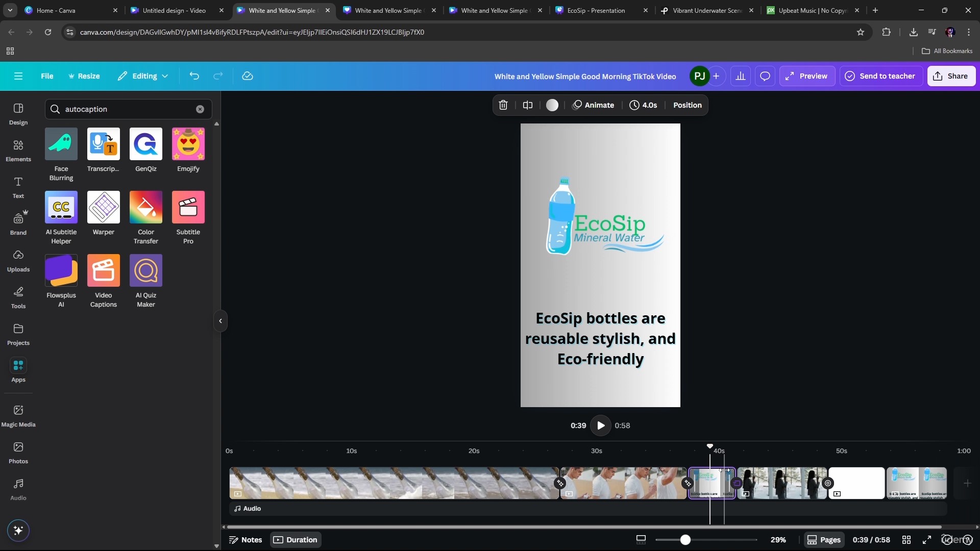Open the Magic Media panel
This screenshot has height=551, width=980.
(x=18, y=416)
